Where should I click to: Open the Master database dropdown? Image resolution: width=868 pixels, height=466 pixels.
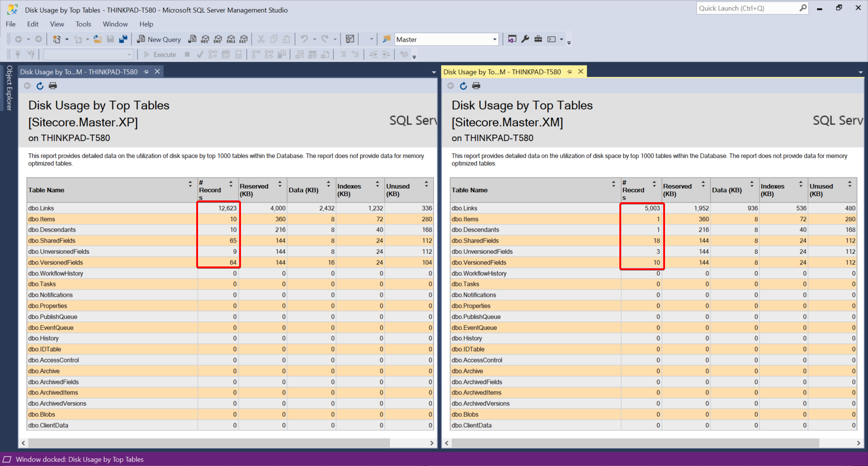pyautogui.click(x=494, y=39)
